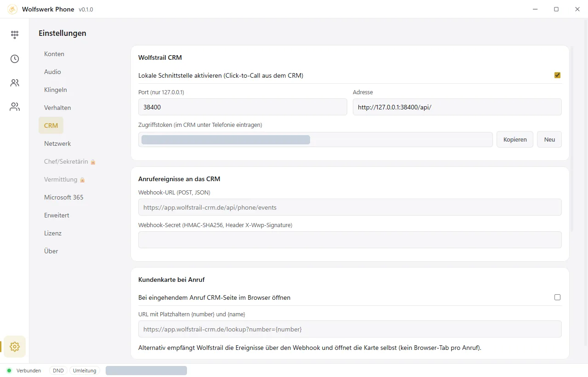Click the Anrufereignisse an das CRM heading
This screenshot has width=588, height=377.
pos(179,179)
